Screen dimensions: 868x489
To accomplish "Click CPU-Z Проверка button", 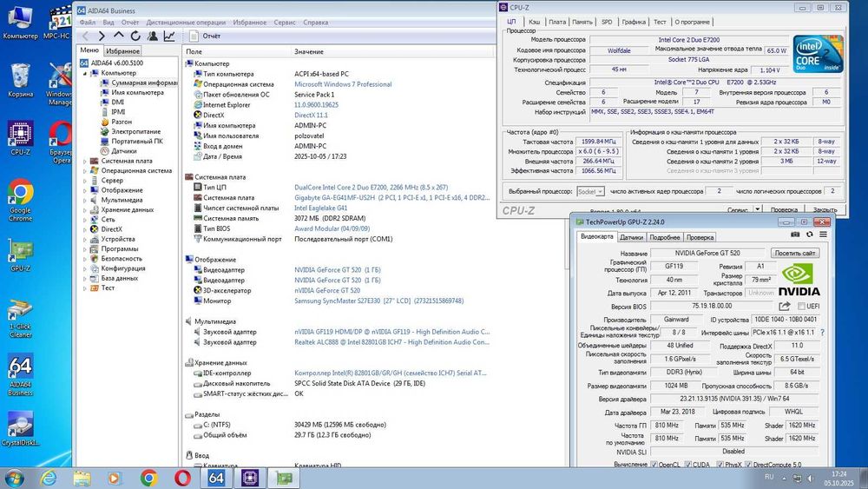I will (784, 210).
